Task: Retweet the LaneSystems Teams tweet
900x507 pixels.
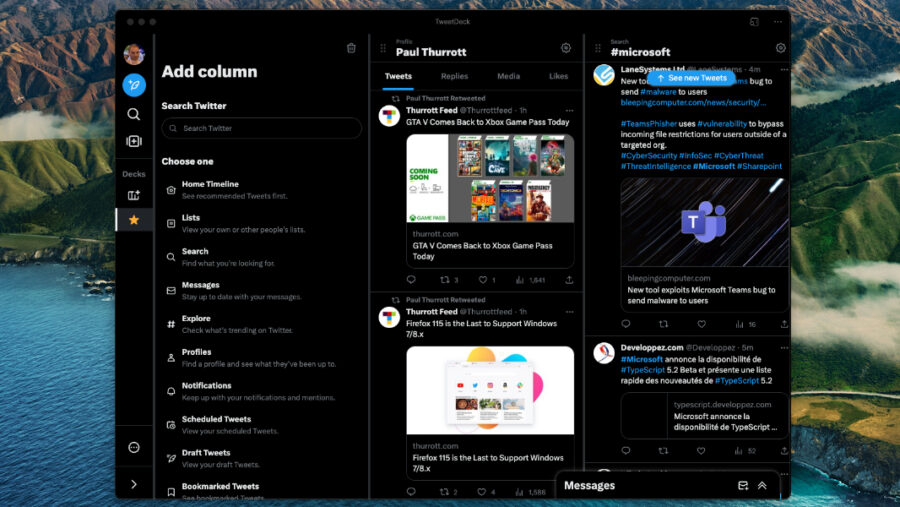Action: click(664, 324)
